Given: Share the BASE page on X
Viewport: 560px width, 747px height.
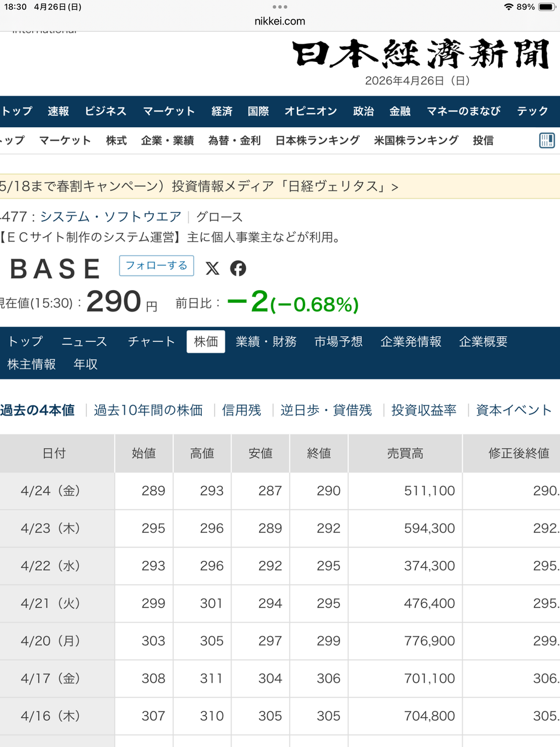Looking at the screenshot, I should click(x=212, y=268).
